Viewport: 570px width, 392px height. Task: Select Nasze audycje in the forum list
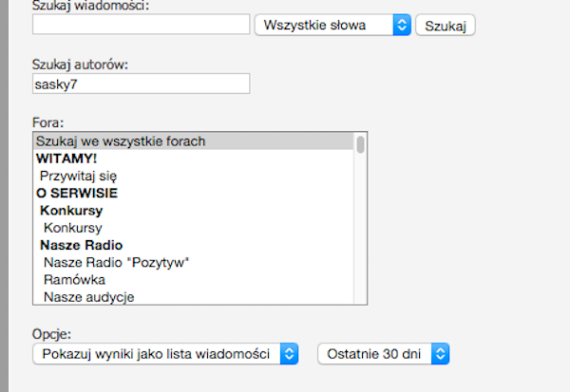pos(193,297)
